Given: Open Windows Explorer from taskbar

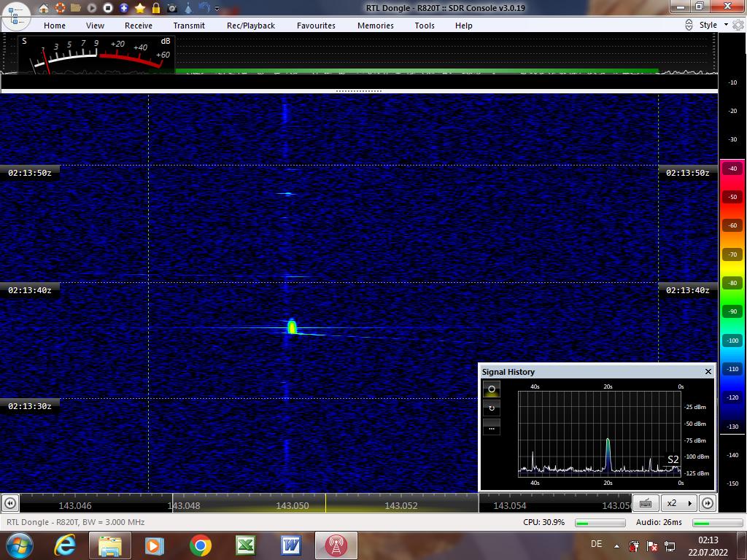Looking at the screenshot, I should pos(110,545).
